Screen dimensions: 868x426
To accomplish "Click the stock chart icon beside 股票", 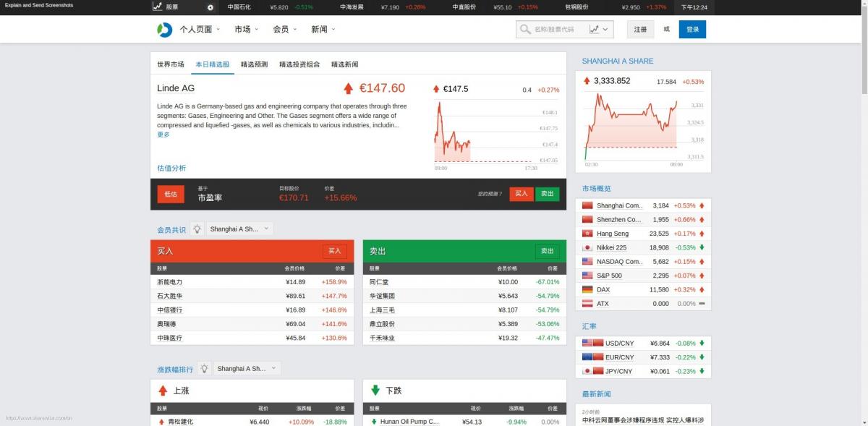I will pyautogui.click(x=157, y=7).
